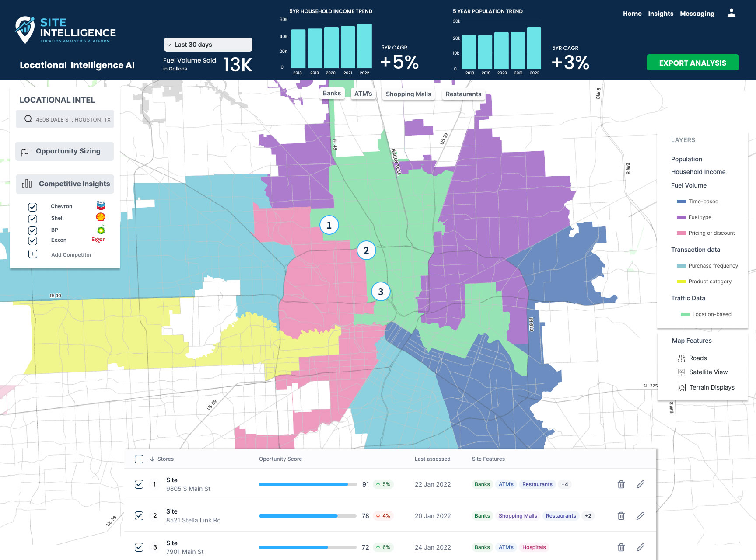Click the Terrain Displays icon

click(681, 387)
